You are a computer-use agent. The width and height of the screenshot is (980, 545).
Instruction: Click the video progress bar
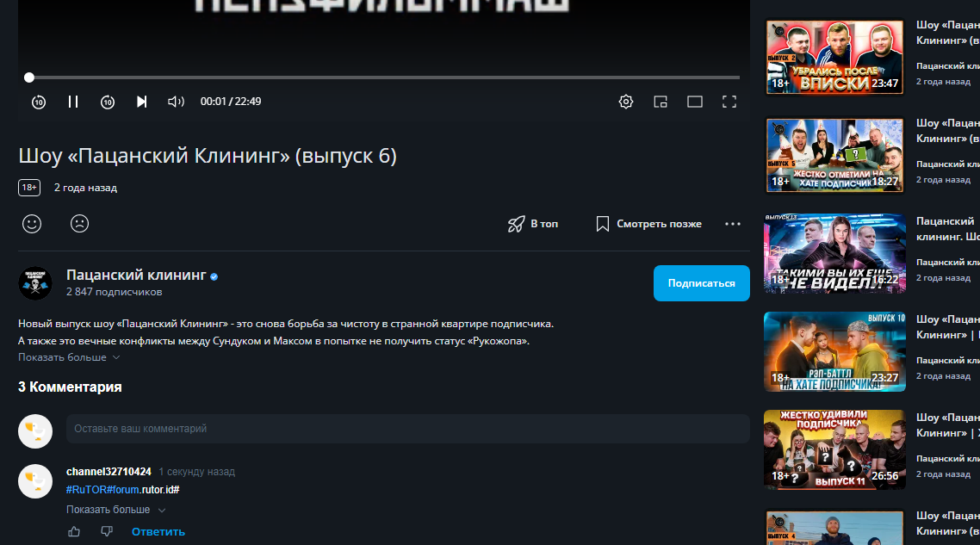coord(384,77)
